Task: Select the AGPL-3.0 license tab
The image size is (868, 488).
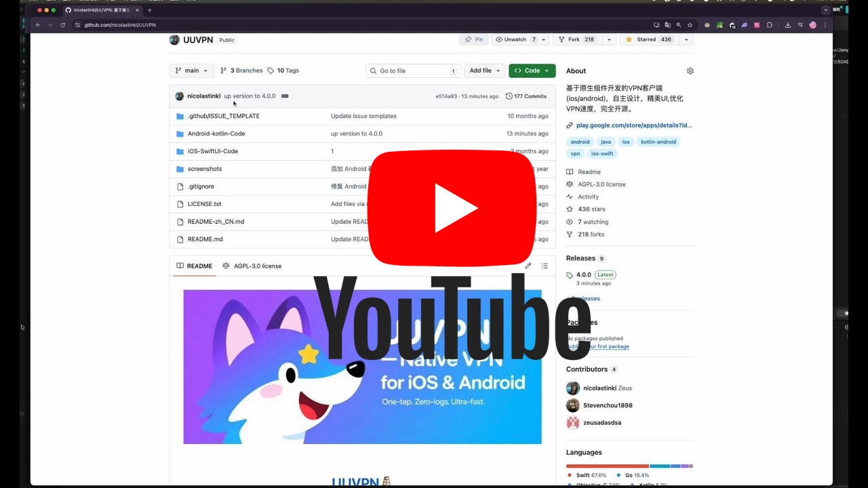Action: (x=252, y=266)
